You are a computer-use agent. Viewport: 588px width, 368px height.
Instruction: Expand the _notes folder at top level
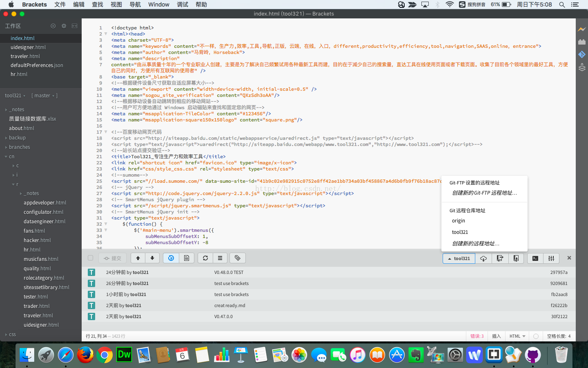[x=6, y=110]
